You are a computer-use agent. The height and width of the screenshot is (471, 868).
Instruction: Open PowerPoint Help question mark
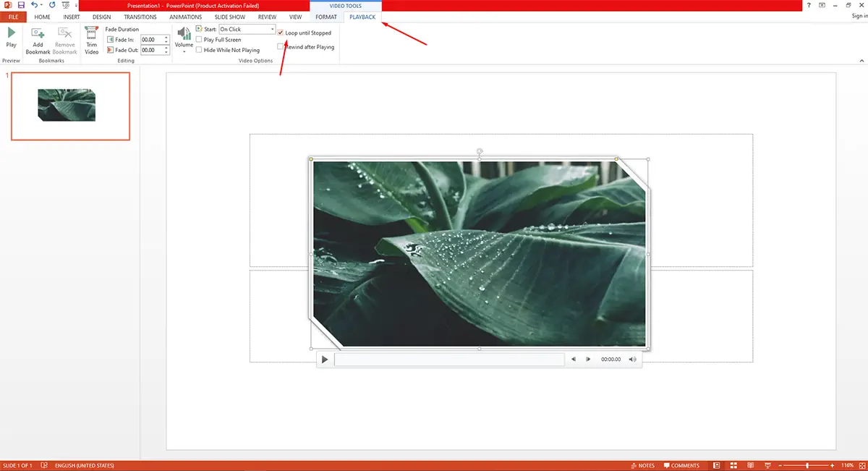809,5
